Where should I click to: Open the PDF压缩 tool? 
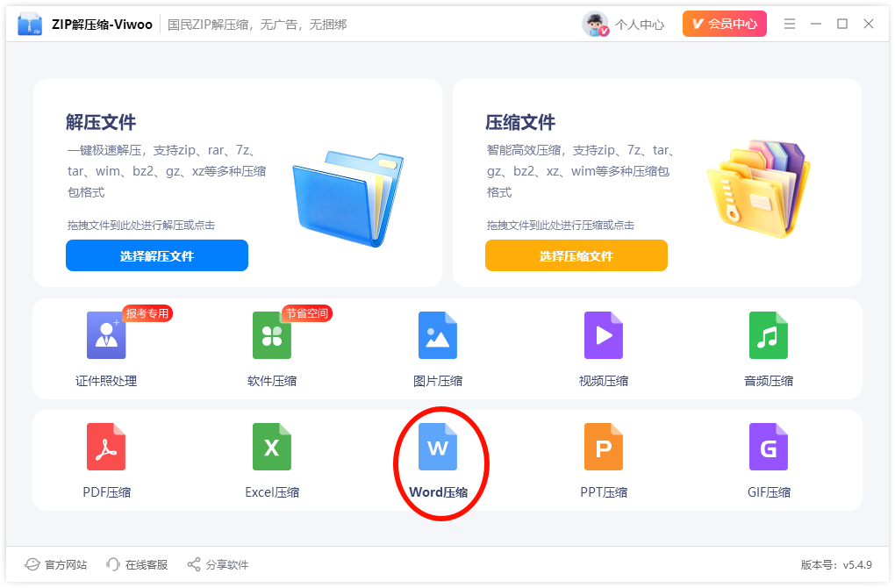point(106,447)
